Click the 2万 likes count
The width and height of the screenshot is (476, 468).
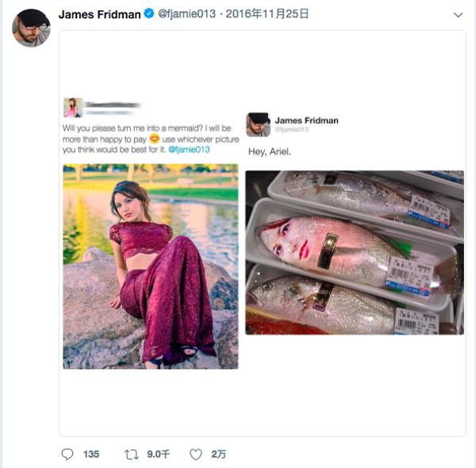[218, 454]
